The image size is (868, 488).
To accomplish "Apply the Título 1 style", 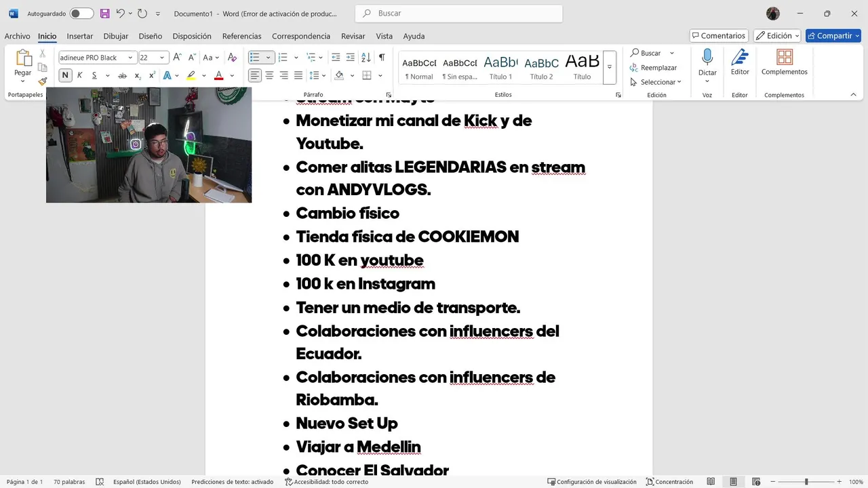I will [501, 67].
